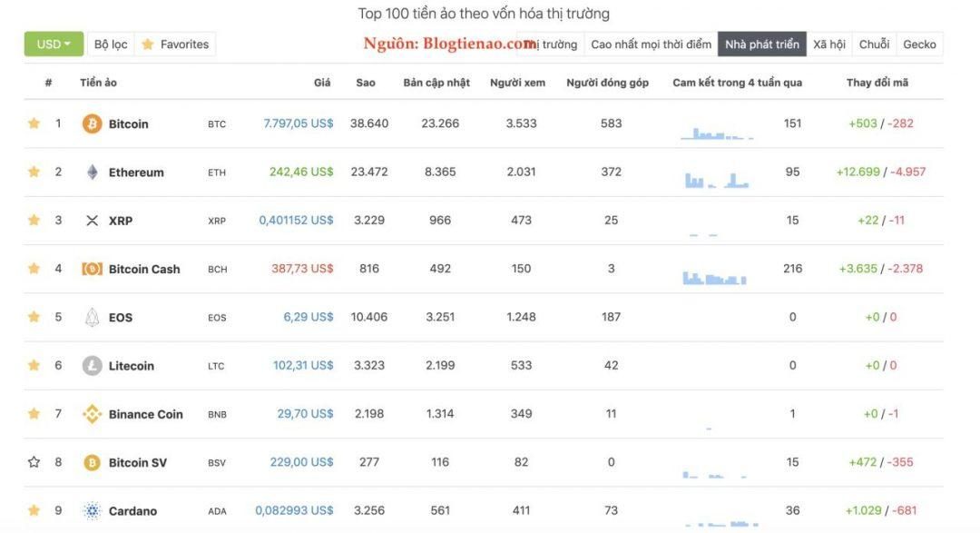Click the Binance Coin logo icon
The width and height of the screenshot is (980, 533).
point(92,414)
